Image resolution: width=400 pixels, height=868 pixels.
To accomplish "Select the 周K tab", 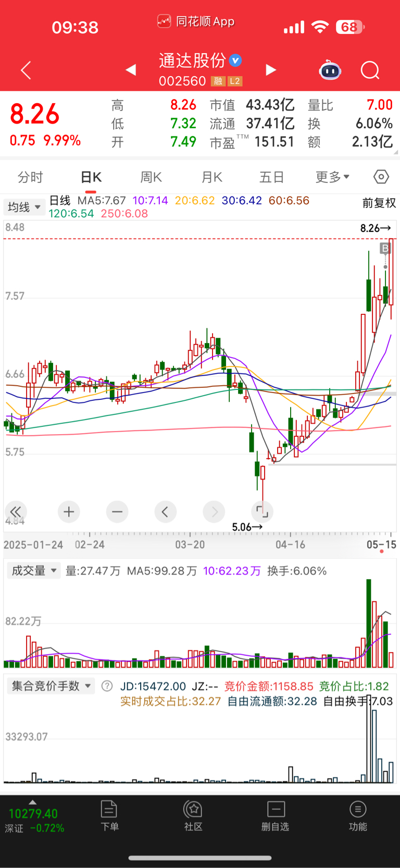I will coord(151,177).
